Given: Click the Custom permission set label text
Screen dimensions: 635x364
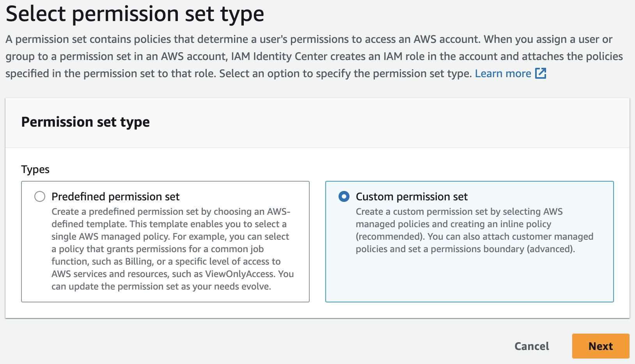Looking at the screenshot, I should (412, 197).
